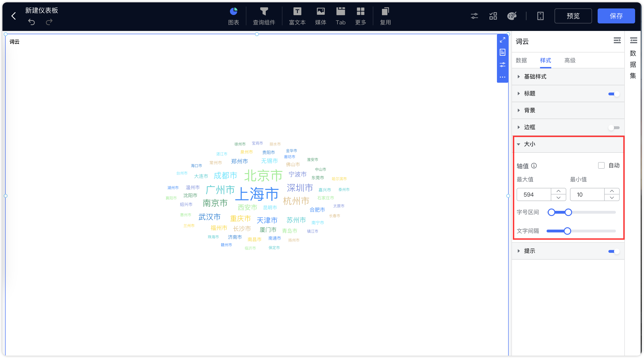644x358 pixels.
Task: Open chart settings sliders icon on widget
Action: (502, 65)
